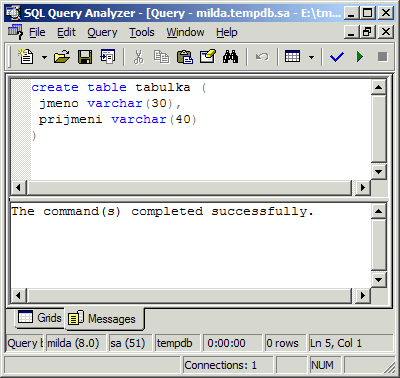Image resolution: width=400 pixels, height=378 pixels.
Task: Click editor horizontal scrollbar right arrow
Action: (363, 188)
